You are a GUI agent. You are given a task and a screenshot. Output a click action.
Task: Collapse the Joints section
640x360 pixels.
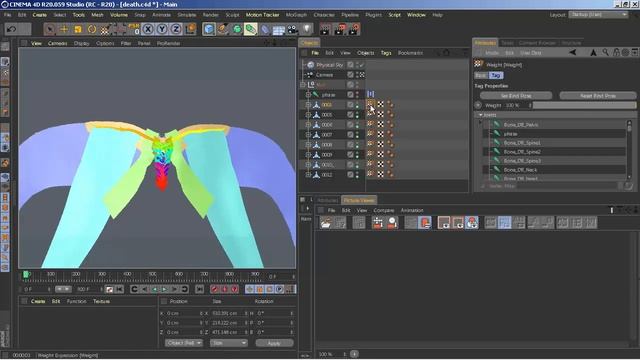(481, 115)
